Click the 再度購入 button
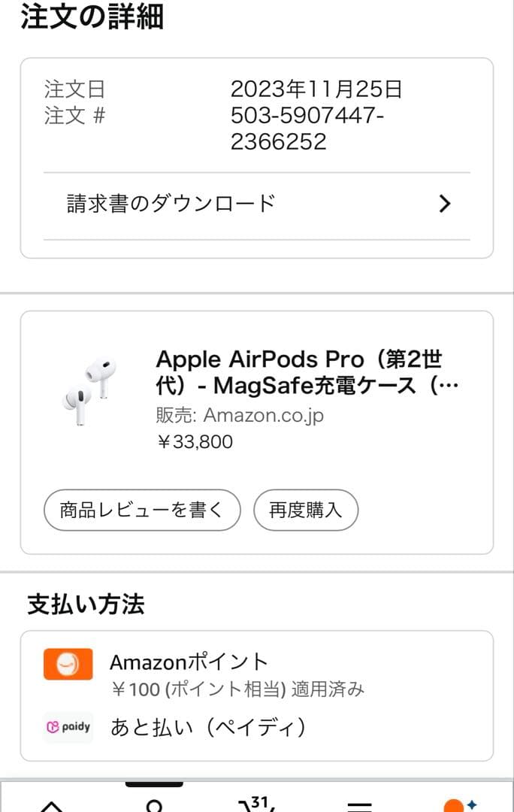Viewport: 514px width, 812px height. click(306, 510)
